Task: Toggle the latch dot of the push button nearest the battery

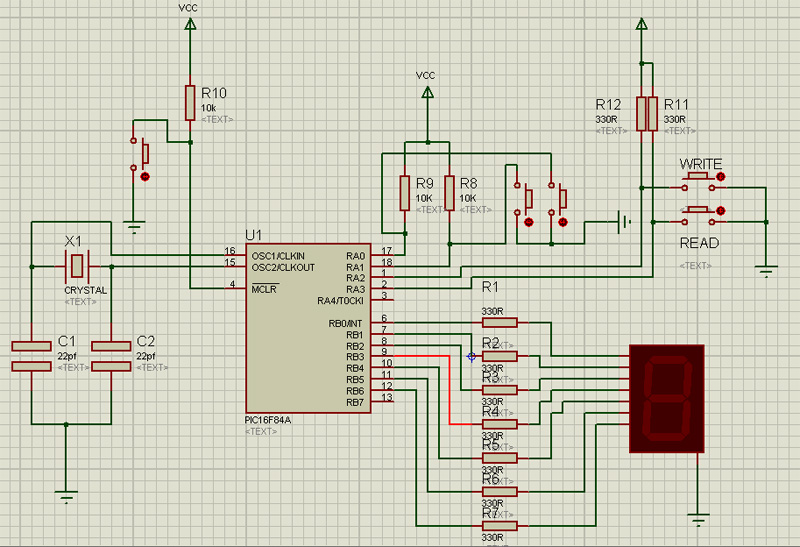Action: pos(563,222)
